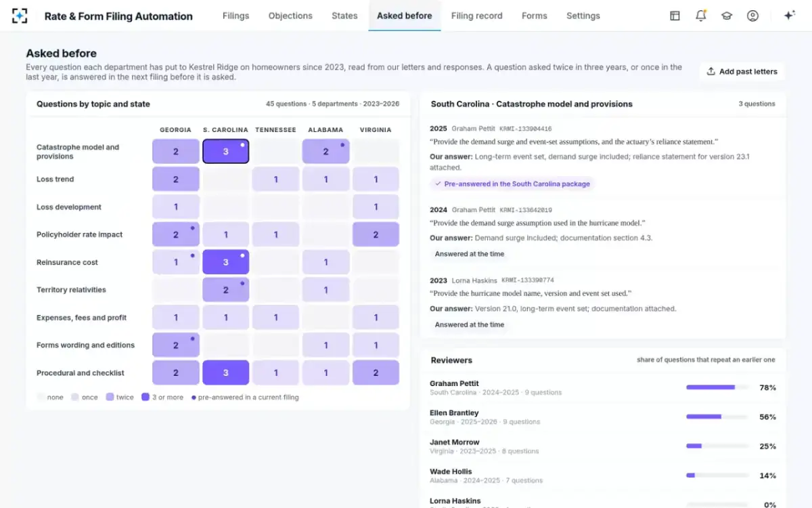
Task: Open notifications bell
Action: click(701, 16)
